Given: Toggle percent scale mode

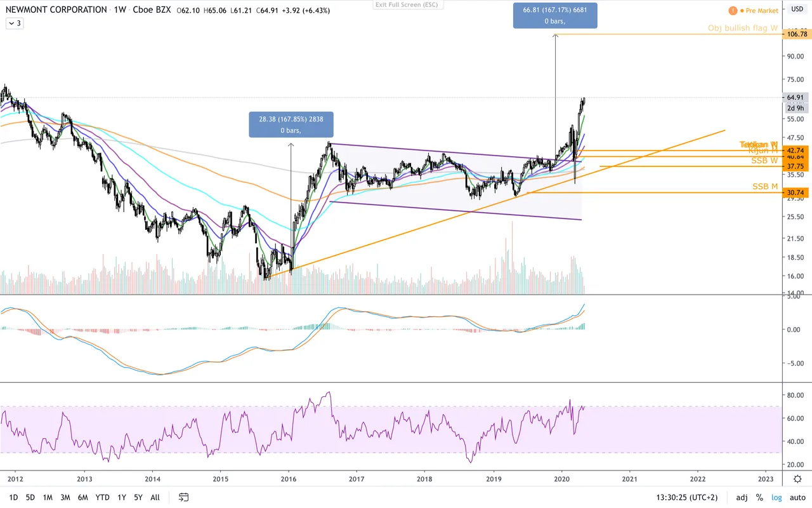Looking at the screenshot, I should click(x=759, y=497).
